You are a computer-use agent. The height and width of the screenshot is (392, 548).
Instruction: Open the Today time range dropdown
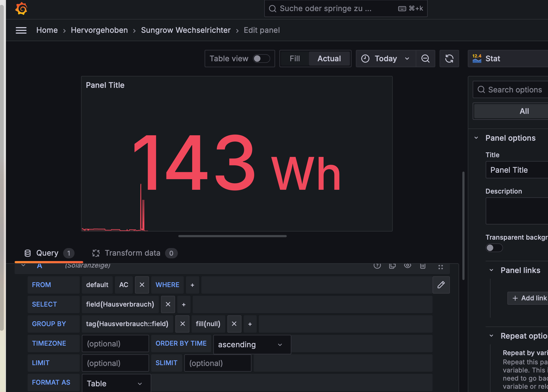point(385,59)
